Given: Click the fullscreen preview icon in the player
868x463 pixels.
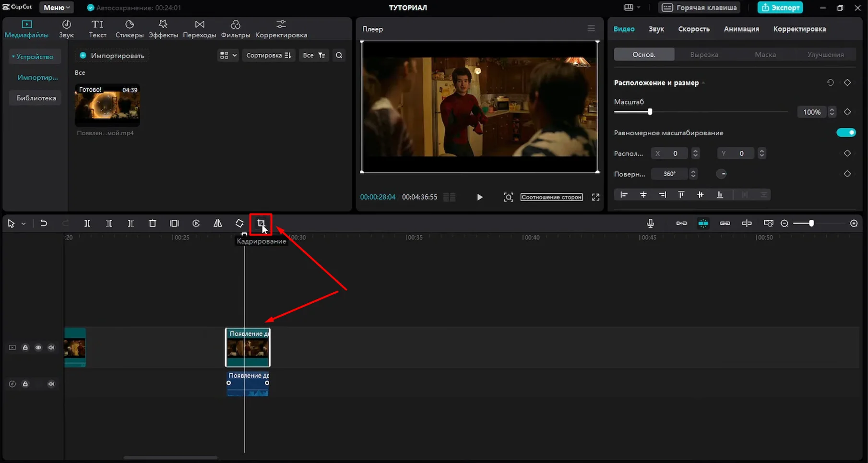Looking at the screenshot, I should pos(595,197).
